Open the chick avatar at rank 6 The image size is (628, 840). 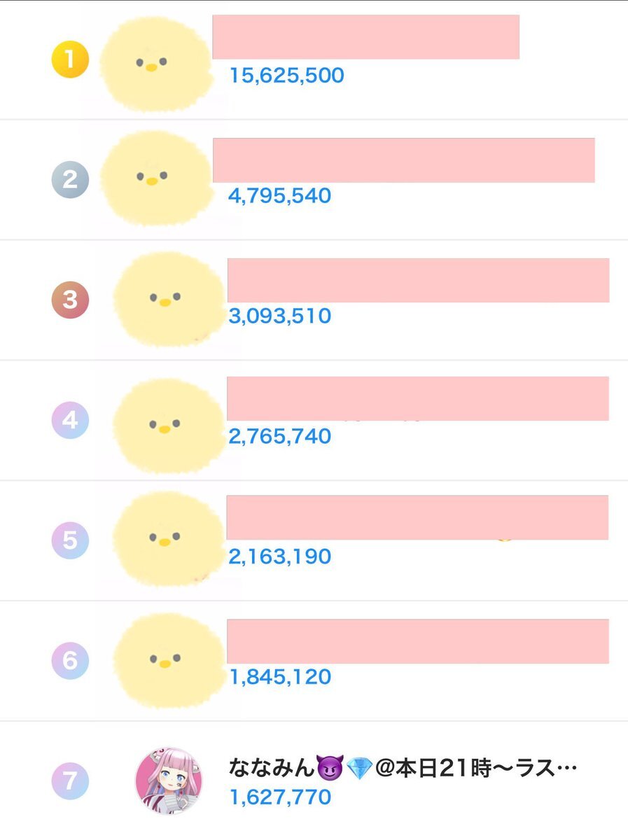[168, 659]
